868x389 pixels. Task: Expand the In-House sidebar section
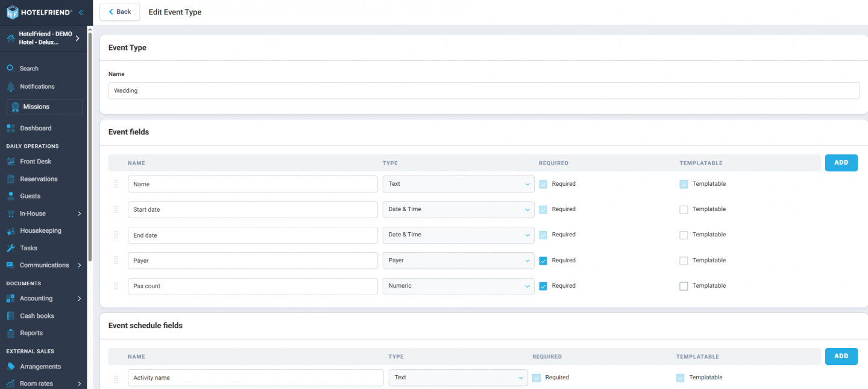[79, 213]
